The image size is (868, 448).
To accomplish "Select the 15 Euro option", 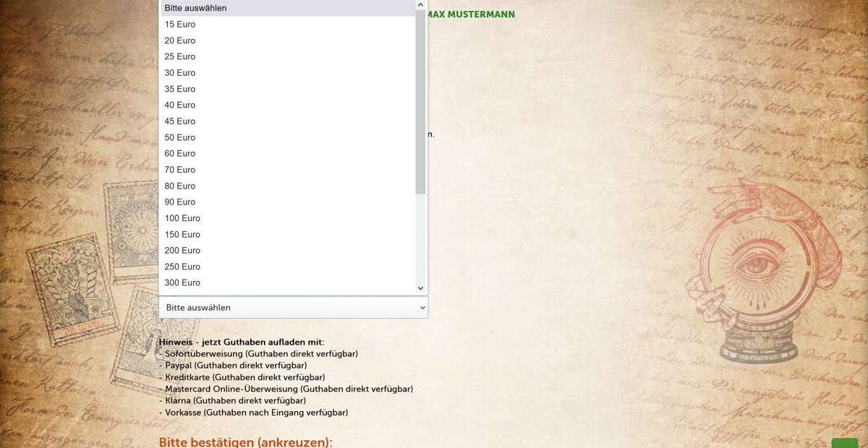I will click(180, 25).
